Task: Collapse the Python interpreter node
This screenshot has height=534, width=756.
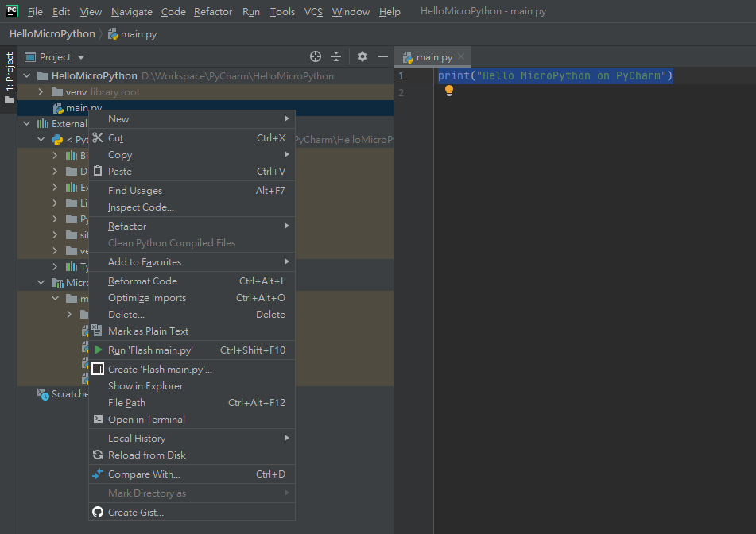Action: 41,139
